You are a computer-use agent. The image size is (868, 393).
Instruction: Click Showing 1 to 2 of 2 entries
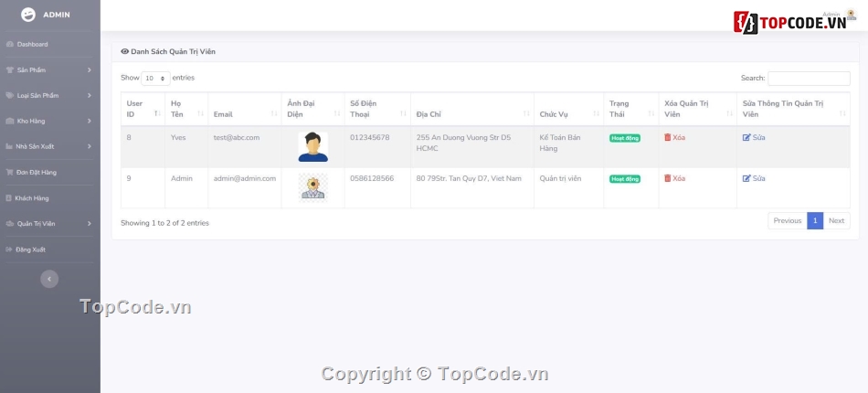pos(165,223)
